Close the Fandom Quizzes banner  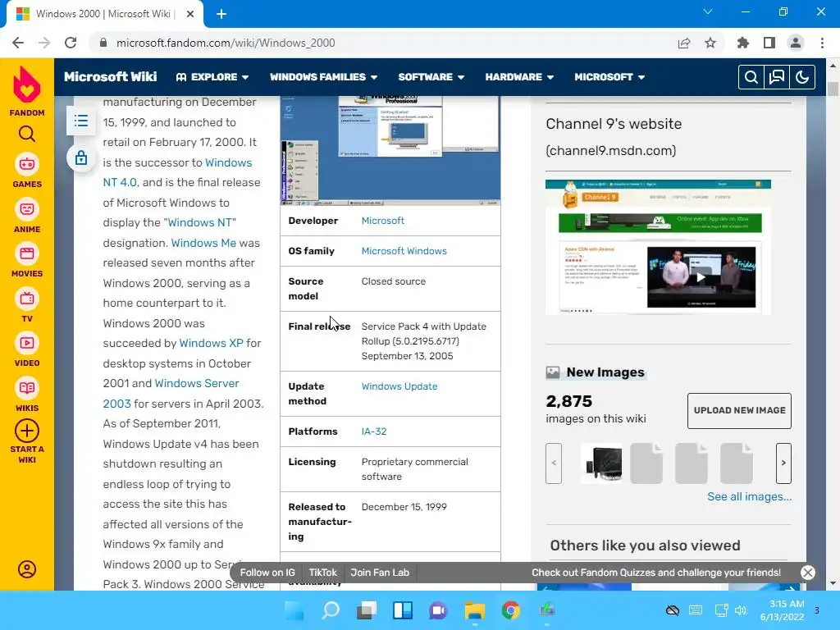[808, 572]
